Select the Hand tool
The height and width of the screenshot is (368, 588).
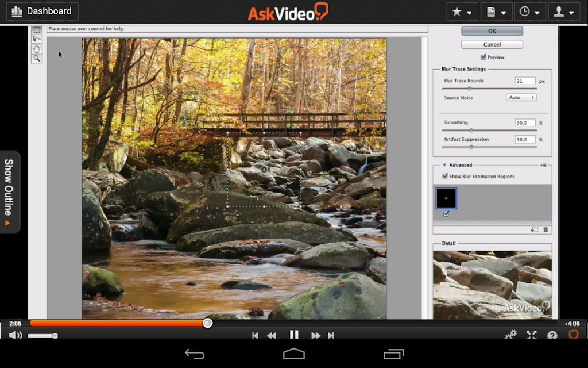36,49
